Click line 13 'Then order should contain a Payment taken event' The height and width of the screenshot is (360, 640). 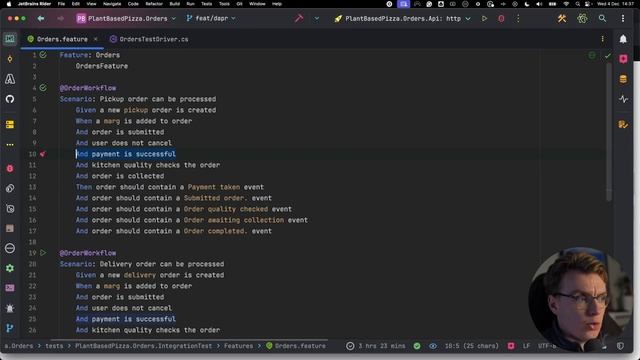tap(170, 187)
